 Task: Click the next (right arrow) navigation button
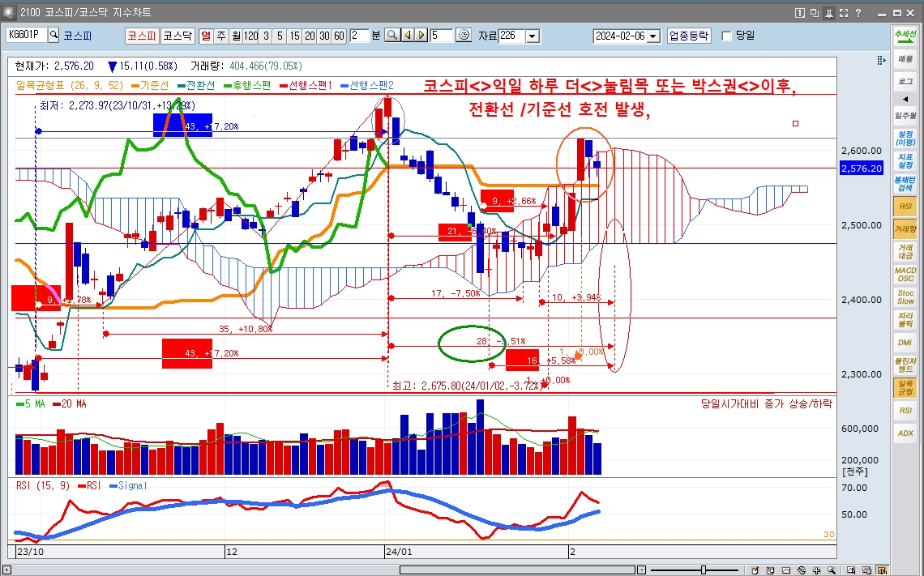point(421,36)
